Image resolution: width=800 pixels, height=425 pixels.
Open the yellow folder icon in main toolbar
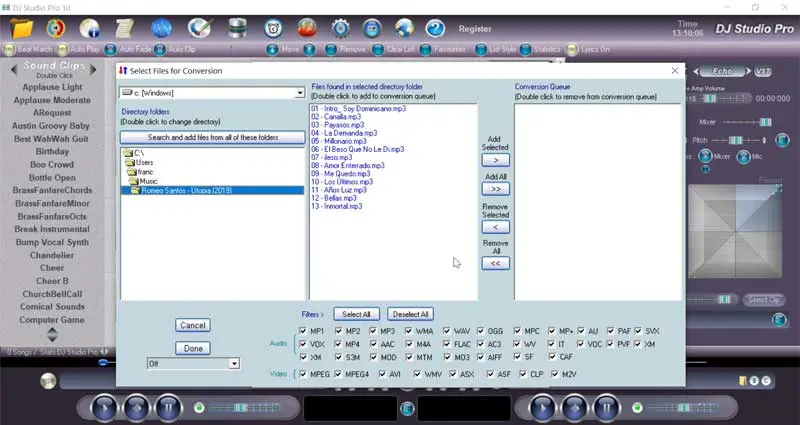coord(21,29)
